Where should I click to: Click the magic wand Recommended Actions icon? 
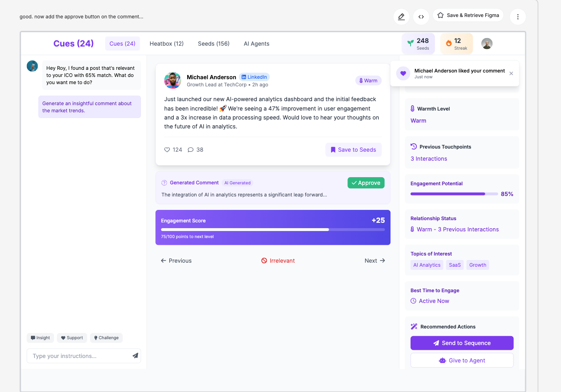[414, 327]
